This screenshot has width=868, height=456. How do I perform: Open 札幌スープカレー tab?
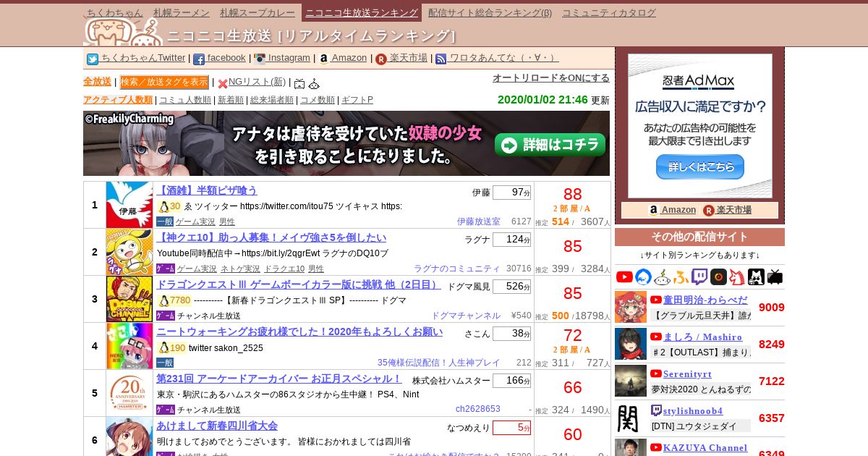(258, 12)
